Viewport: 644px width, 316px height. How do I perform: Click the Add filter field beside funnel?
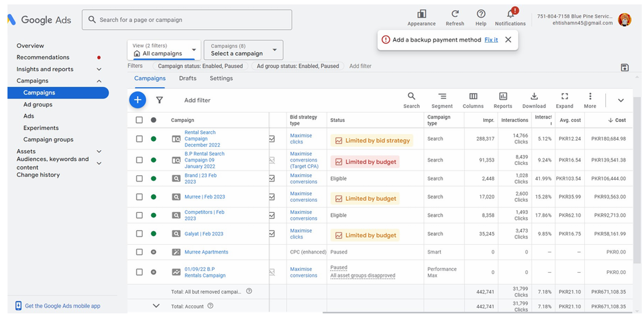point(197,100)
